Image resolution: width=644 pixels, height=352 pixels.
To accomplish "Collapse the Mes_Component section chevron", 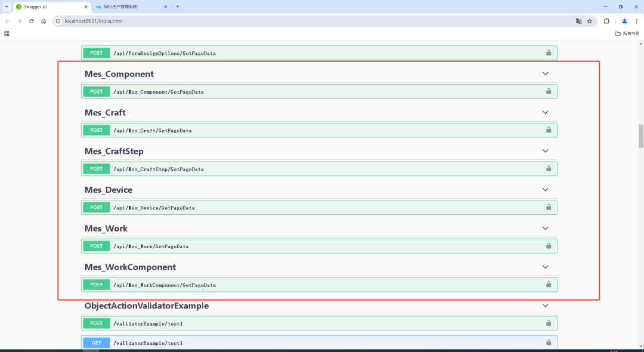I will coord(545,74).
